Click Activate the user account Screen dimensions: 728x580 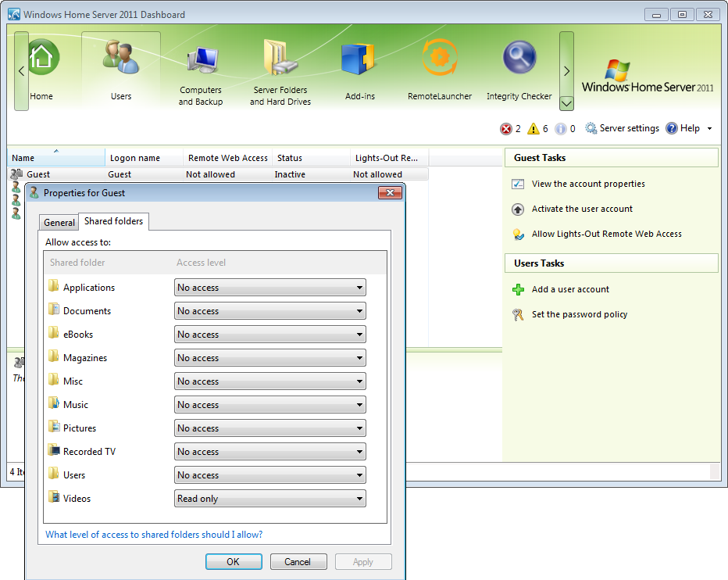pos(582,209)
